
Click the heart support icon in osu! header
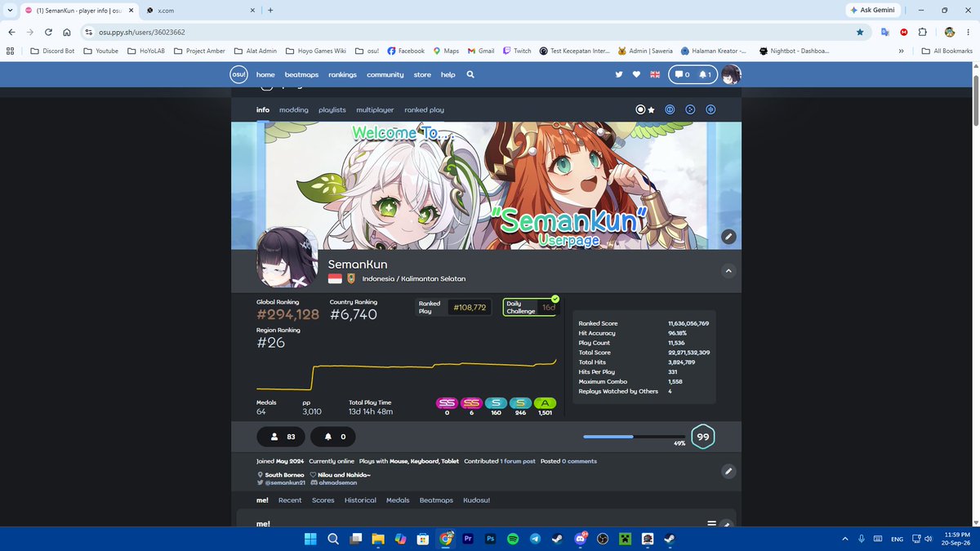click(636, 74)
